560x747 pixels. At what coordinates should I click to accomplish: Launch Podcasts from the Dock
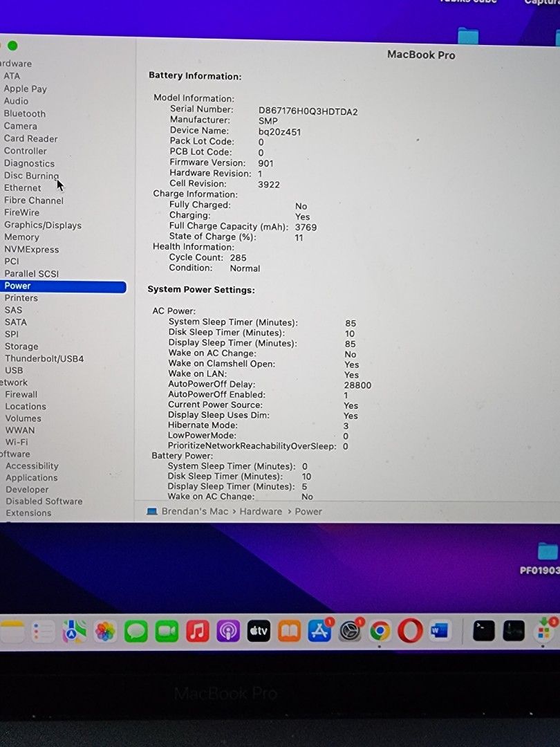228,631
